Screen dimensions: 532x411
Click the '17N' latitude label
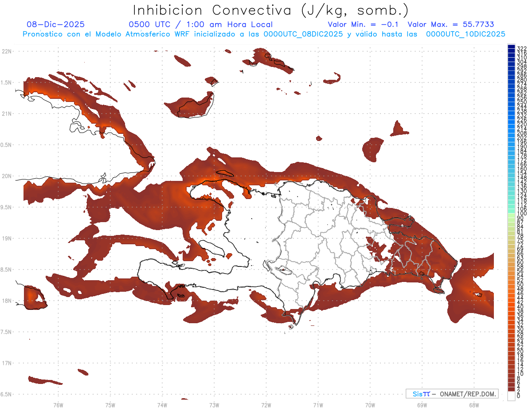point(6,363)
